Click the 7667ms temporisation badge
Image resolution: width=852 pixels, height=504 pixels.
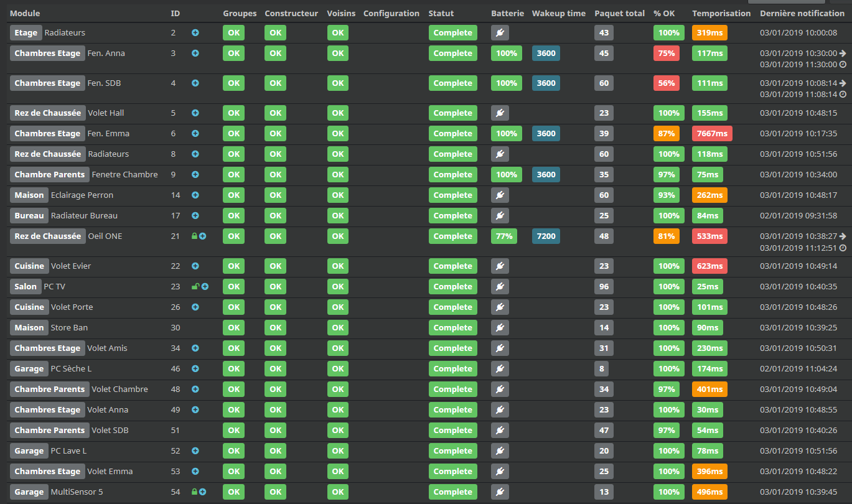[x=713, y=134]
